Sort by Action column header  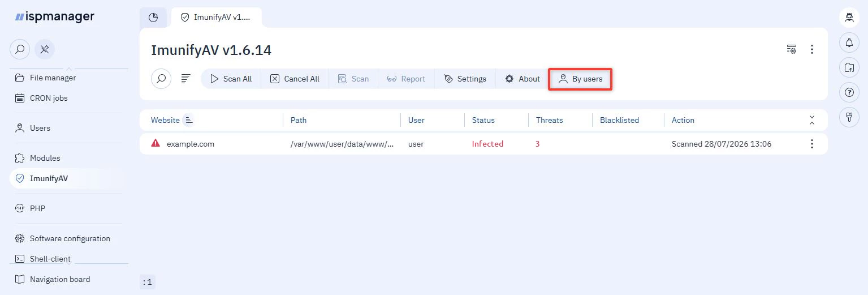(683, 120)
